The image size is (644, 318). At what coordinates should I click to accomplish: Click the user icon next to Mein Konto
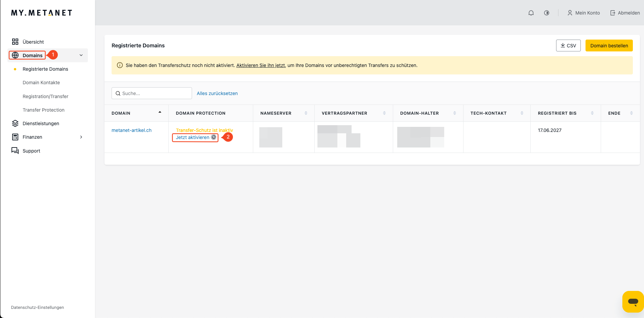click(570, 13)
